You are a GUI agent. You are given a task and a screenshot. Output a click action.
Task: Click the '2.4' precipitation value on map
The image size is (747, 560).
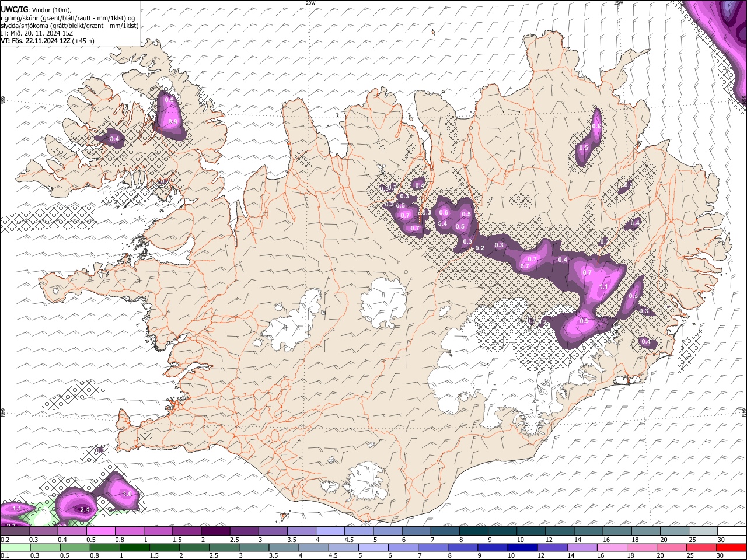[84, 509]
